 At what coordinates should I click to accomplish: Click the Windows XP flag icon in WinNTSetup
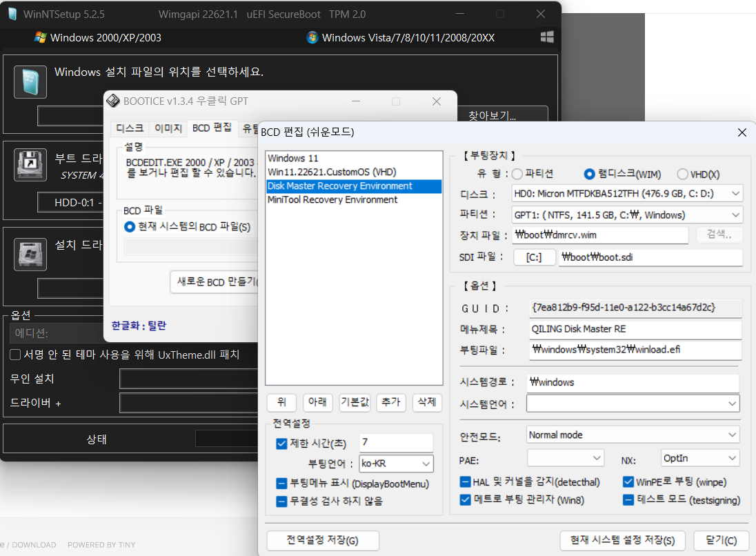(40, 37)
